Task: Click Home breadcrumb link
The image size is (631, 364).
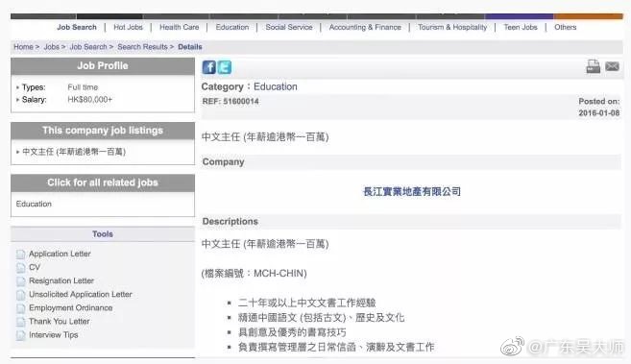Action: [23, 47]
